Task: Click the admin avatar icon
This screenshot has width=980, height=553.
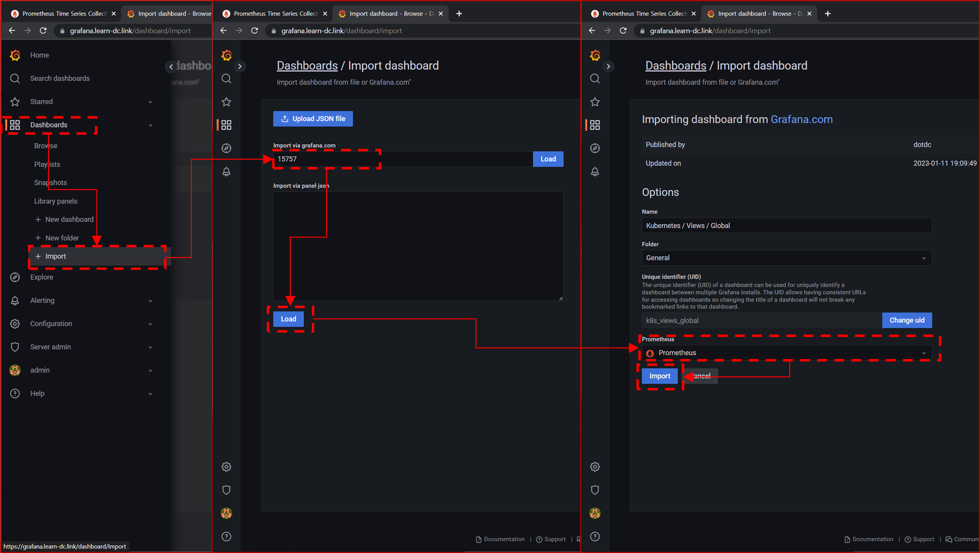Action: click(15, 370)
